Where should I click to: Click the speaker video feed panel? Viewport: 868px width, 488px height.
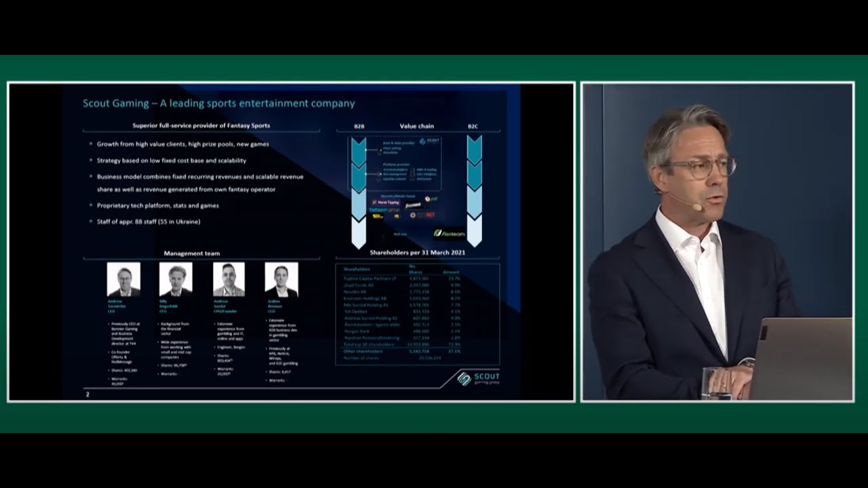(x=717, y=242)
